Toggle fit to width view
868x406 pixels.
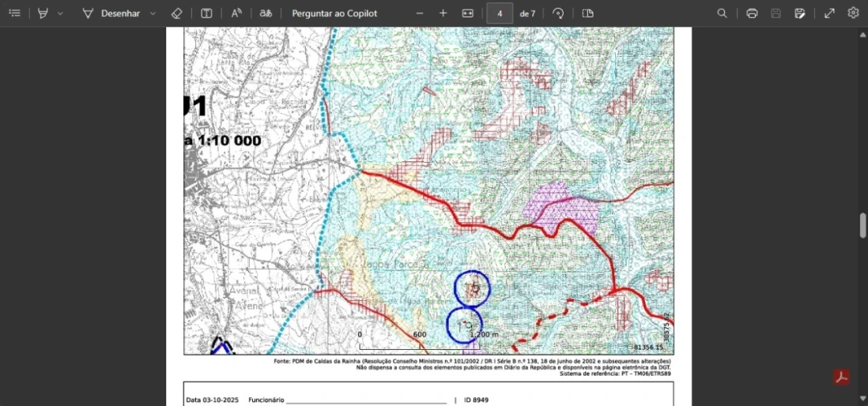468,14
